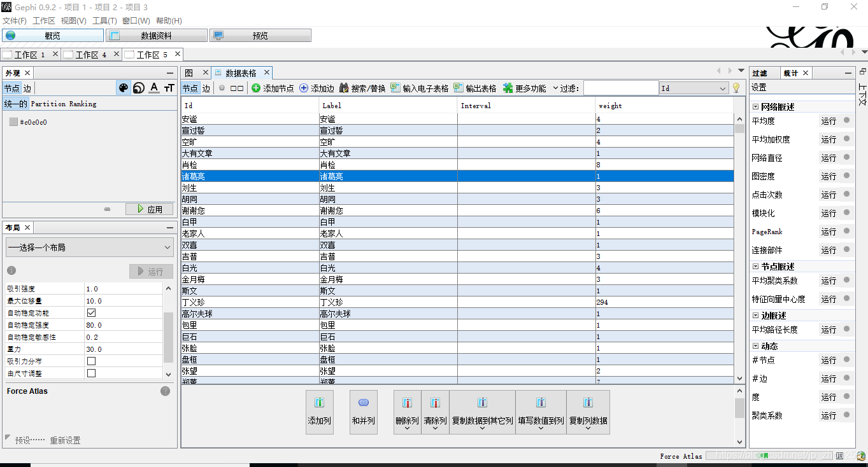
Task: Open the delete column (删除列) dropdown arrow
Action: tap(408, 429)
